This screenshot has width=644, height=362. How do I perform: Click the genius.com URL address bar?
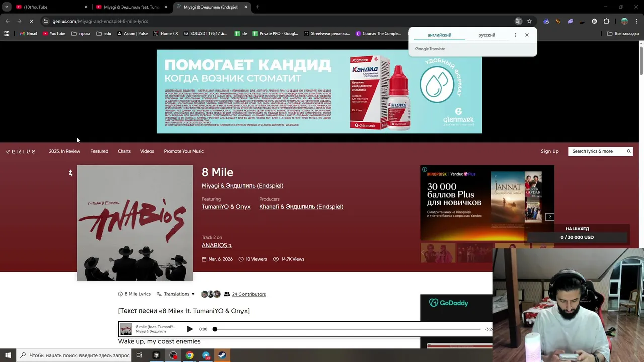pos(277,21)
